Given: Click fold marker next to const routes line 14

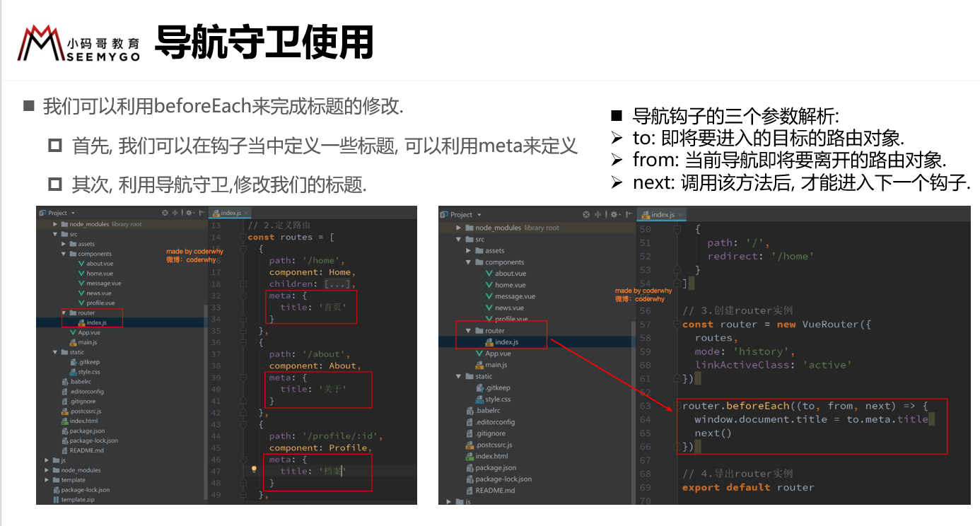Looking at the screenshot, I should (x=243, y=238).
